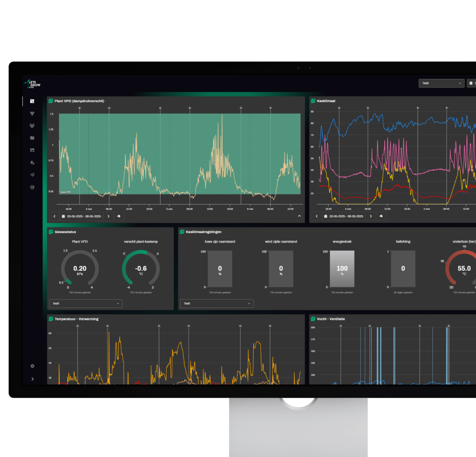
Task: Click the leaf icon beside Plant VPD title
Action: tap(51, 101)
